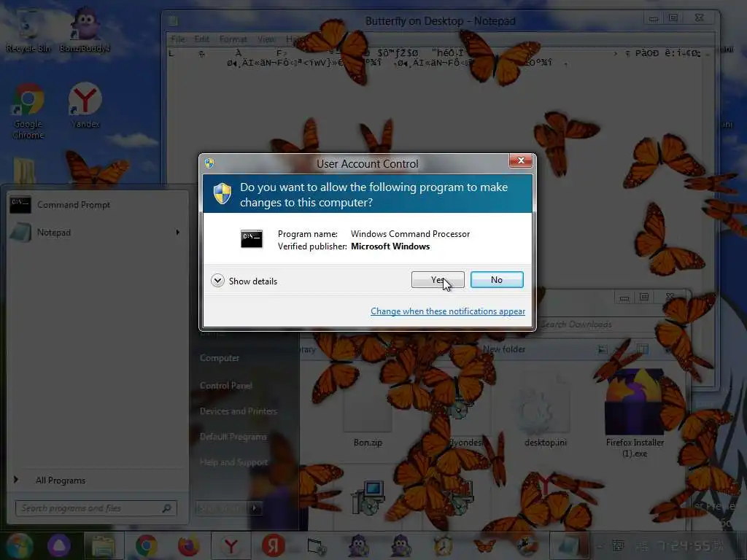Open File menu in Notepad
The height and width of the screenshot is (560, 747).
pyautogui.click(x=178, y=39)
